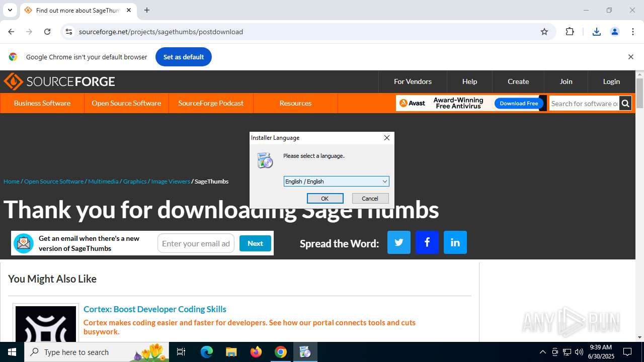Screen dimensions: 644x362
Task: Open Chrome profile avatar
Action: [x=615, y=32]
